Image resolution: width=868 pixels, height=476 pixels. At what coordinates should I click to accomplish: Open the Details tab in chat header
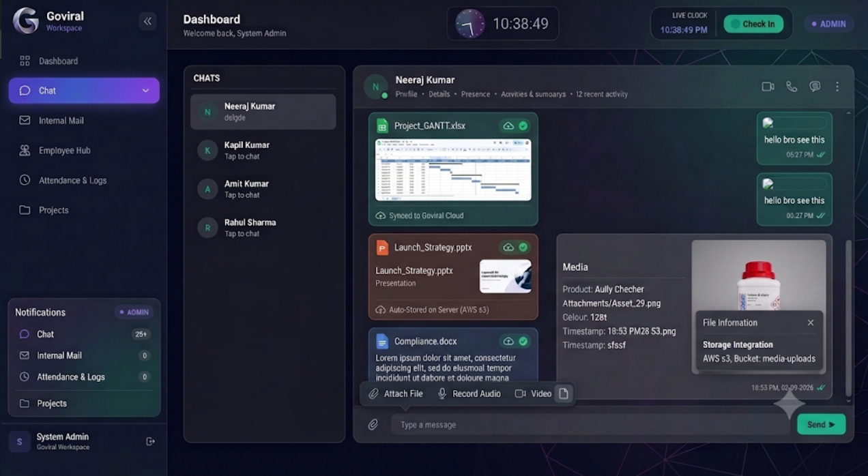[x=439, y=94]
